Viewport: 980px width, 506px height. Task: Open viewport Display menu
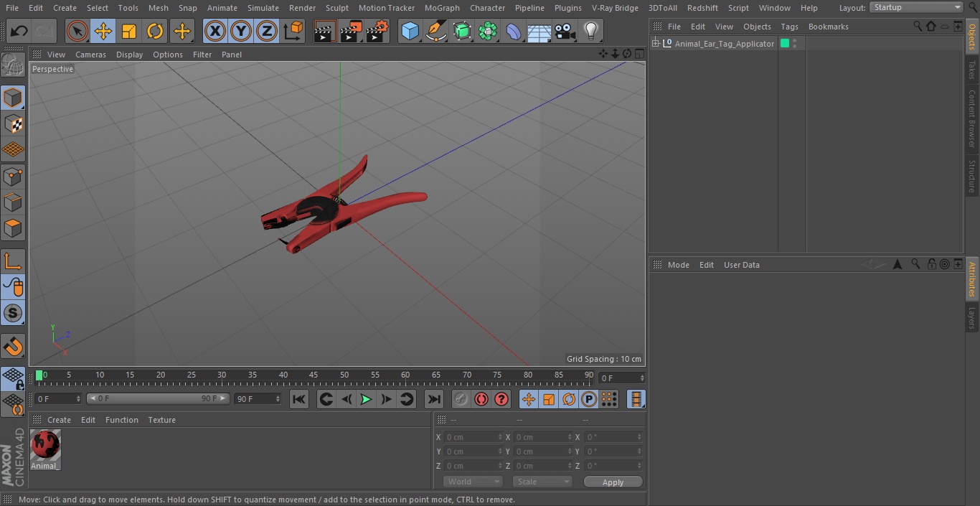(x=129, y=55)
